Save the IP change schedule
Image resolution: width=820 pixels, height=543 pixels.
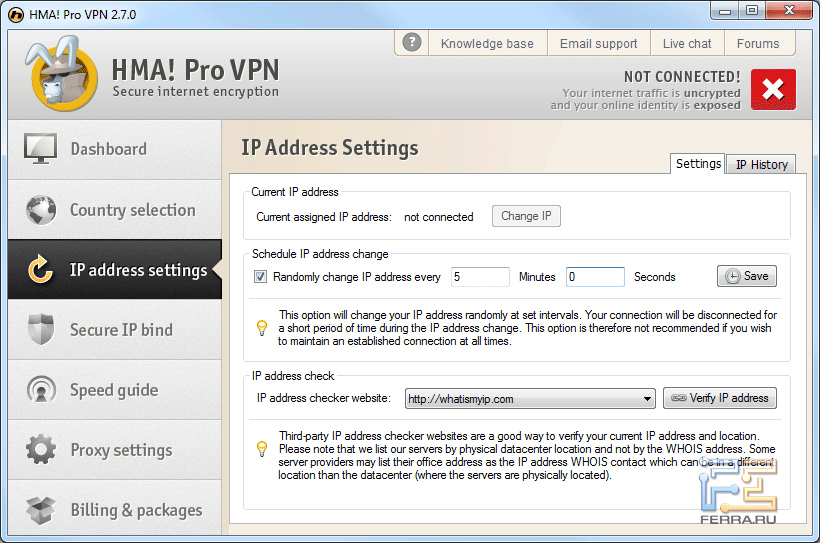tap(746, 277)
